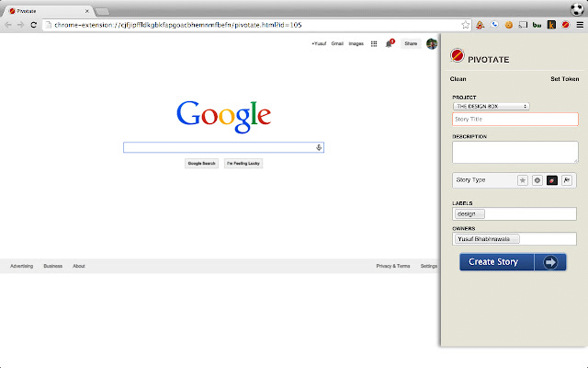Click the cartoon character extension icon
588x368 pixels.
tap(480, 25)
